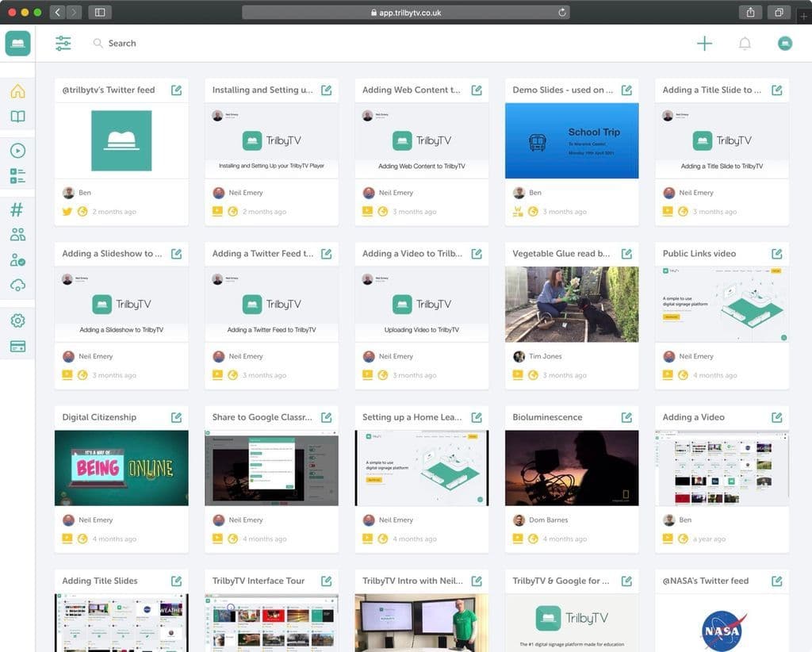812x652 pixels.
Task: Click the app.trilbytv.co.uk address bar
Action: coord(406,13)
